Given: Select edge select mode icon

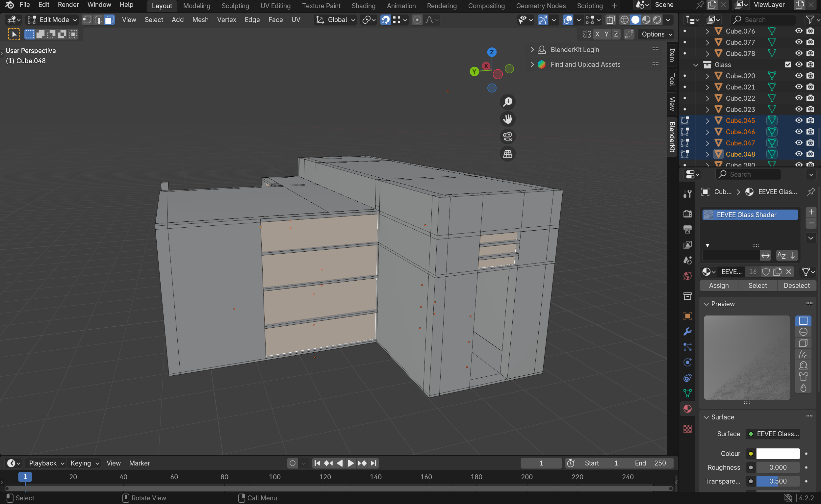Looking at the screenshot, I should [x=98, y=20].
